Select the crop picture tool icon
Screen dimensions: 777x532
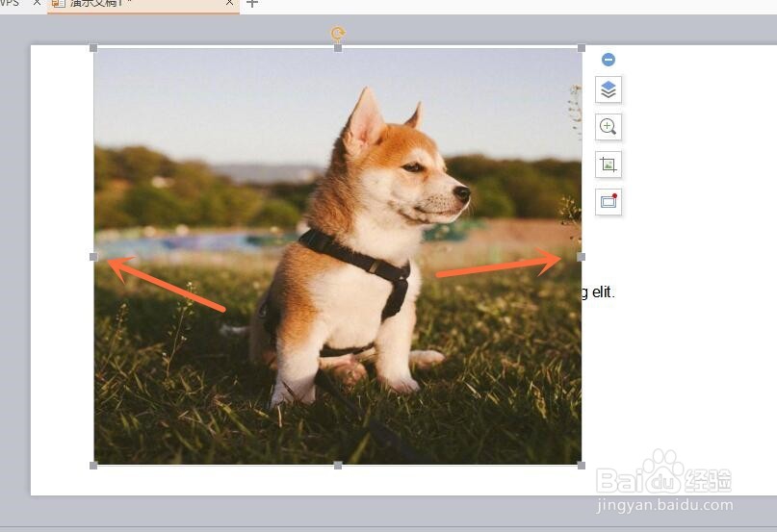point(608,165)
